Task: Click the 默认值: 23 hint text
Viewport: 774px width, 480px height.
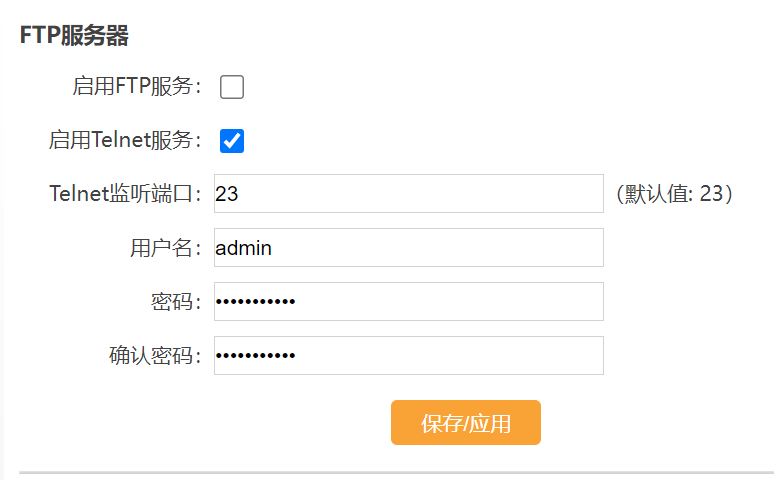Action: coord(676,194)
